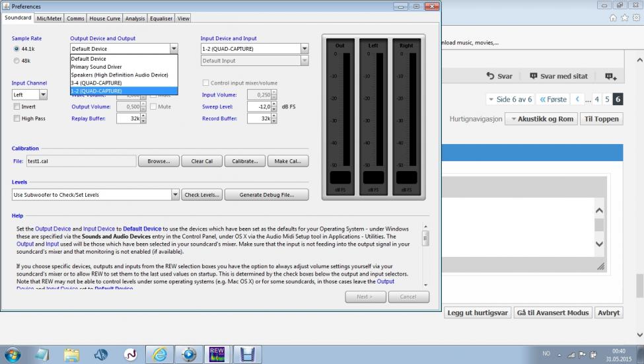Screen dimensions: 644x364
Task: Click the Svar reply link
Action: [499, 76]
